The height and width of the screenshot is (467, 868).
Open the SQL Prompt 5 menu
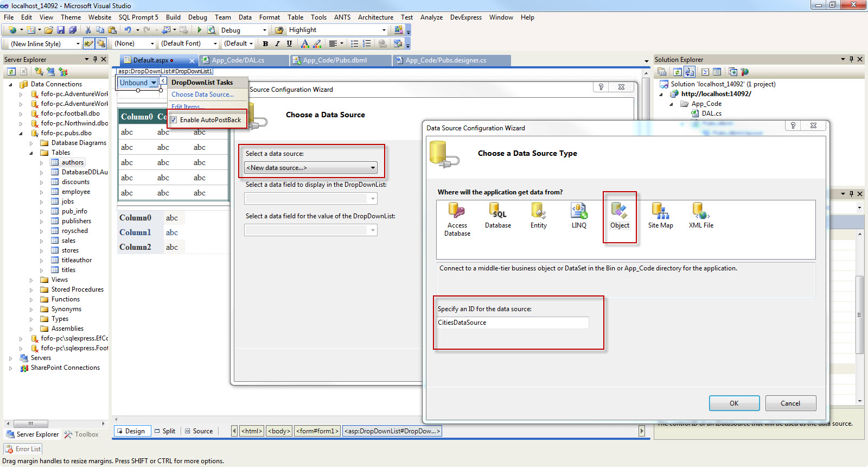coord(138,17)
